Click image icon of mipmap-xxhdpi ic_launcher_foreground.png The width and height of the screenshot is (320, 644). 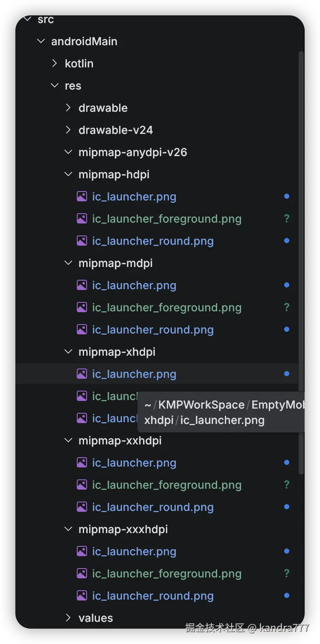(82, 485)
